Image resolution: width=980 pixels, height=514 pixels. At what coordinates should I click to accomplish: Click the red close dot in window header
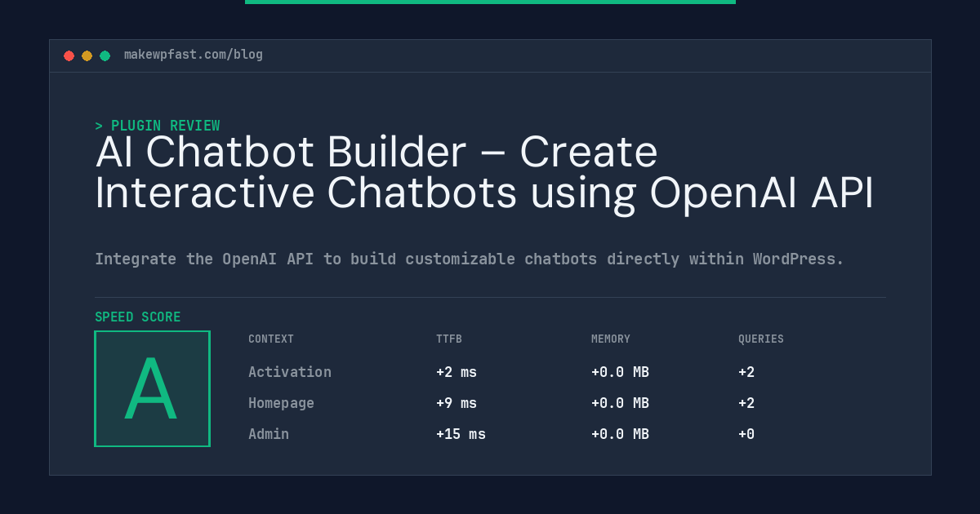[69, 55]
